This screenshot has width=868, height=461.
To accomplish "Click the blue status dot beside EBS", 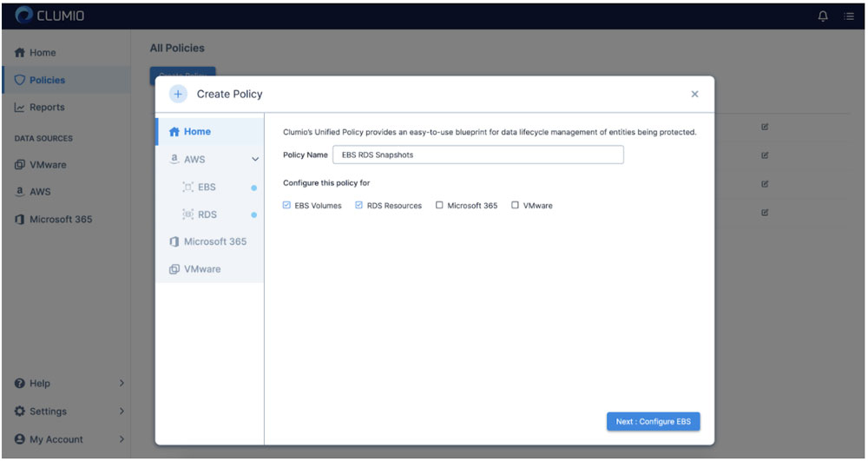I will [x=254, y=188].
